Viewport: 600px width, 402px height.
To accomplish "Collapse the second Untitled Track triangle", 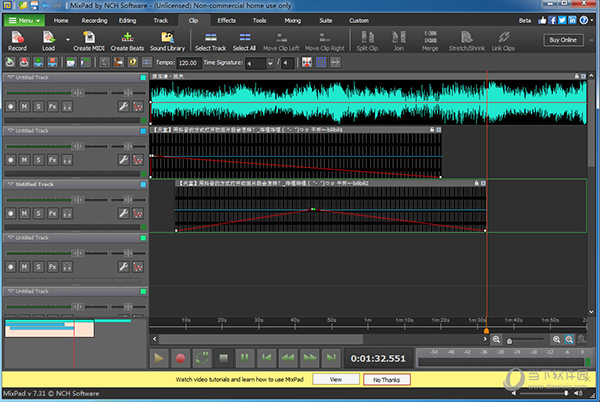I will pos(11,131).
